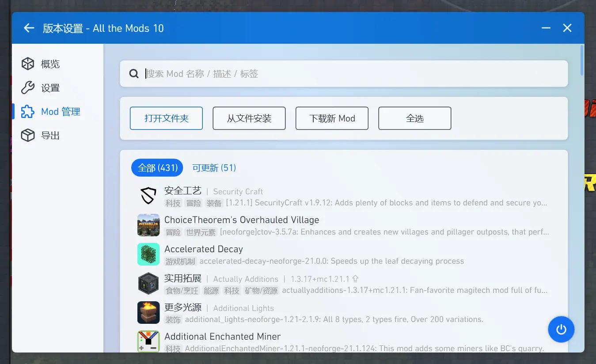Select the Overhauled Village mod thumbnail

(148, 225)
